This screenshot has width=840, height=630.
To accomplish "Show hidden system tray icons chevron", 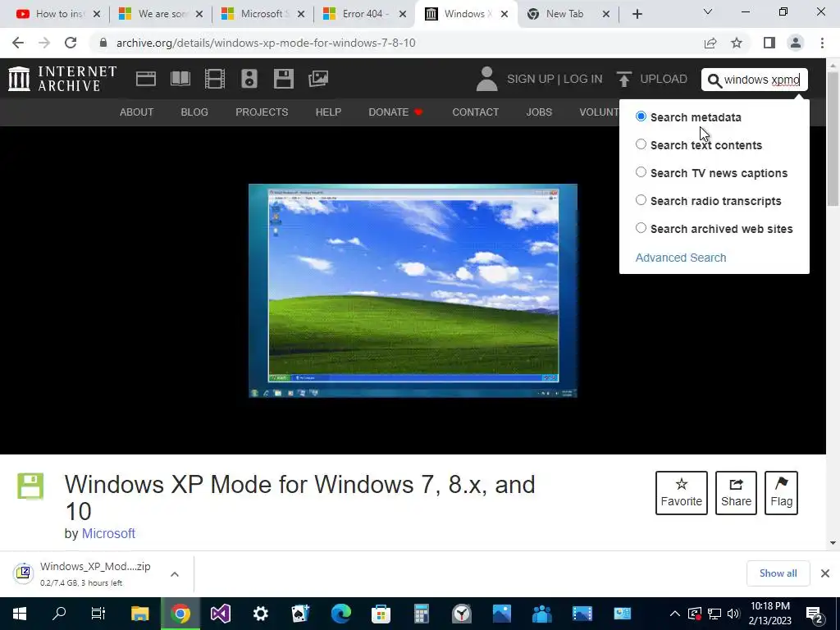I will (x=675, y=614).
